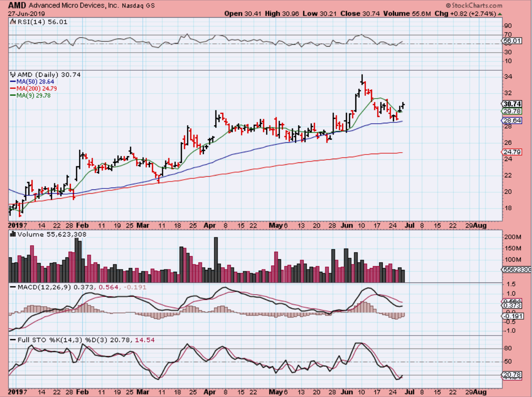Click the 'RSI(14) 56.01' panel label
This screenshot has width=532, height=397.
click(x=42, y=22)
